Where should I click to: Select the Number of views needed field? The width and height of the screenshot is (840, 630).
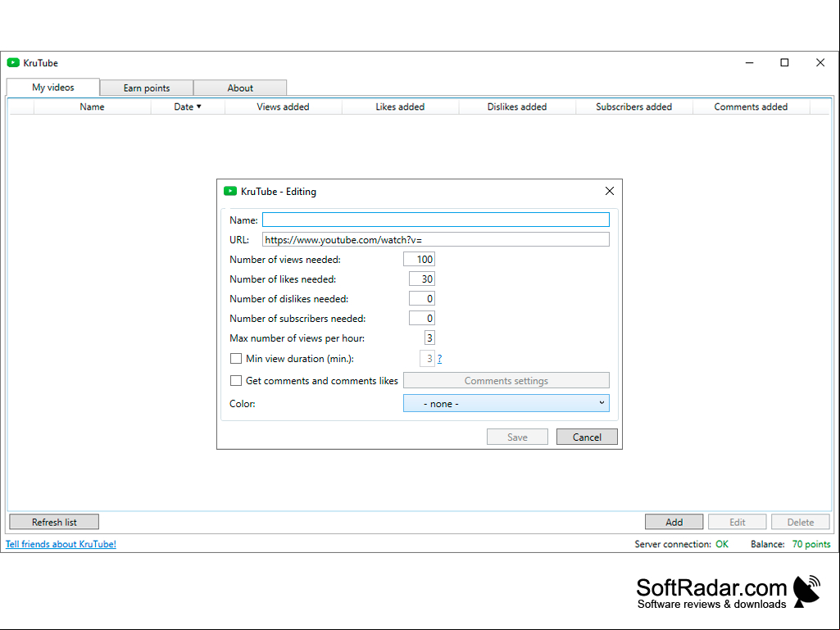419,259
